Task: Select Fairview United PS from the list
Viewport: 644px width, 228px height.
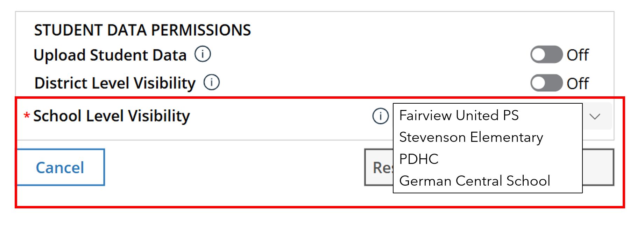Action: 459,115
